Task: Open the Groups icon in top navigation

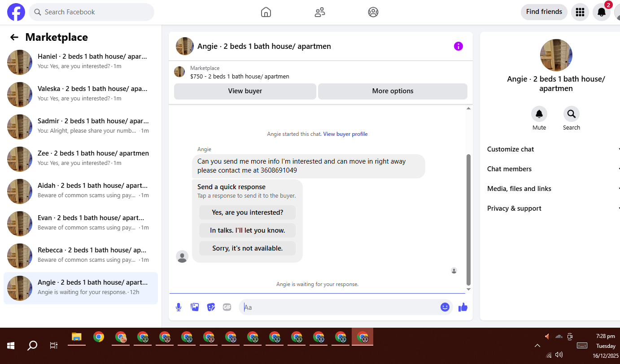Action: (373, 12)
